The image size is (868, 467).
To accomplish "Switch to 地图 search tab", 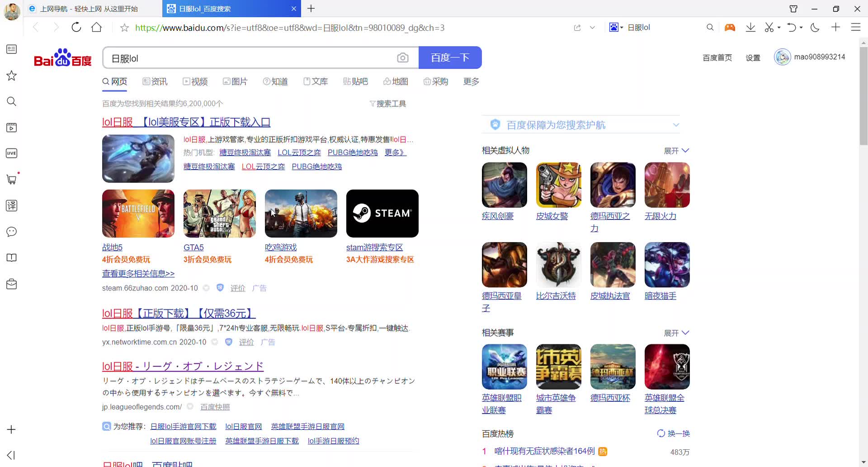I will [x=396, y=81].
